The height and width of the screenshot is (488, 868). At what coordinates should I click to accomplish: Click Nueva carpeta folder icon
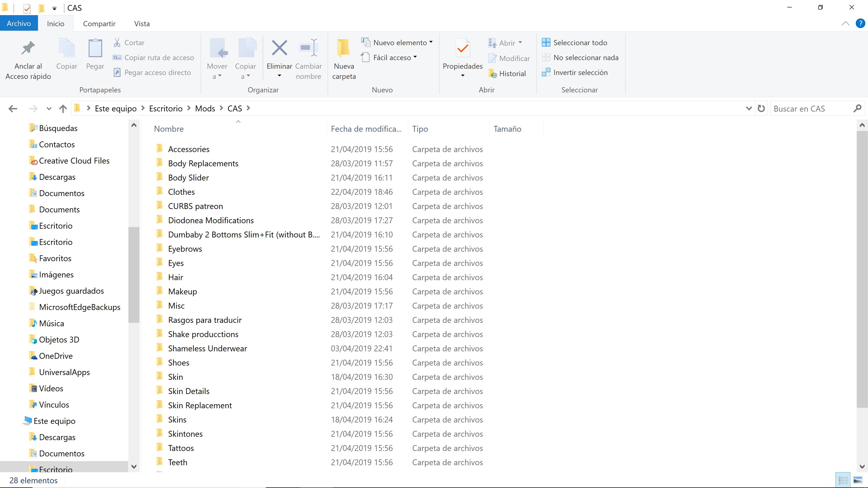click(x=343, y=47)
